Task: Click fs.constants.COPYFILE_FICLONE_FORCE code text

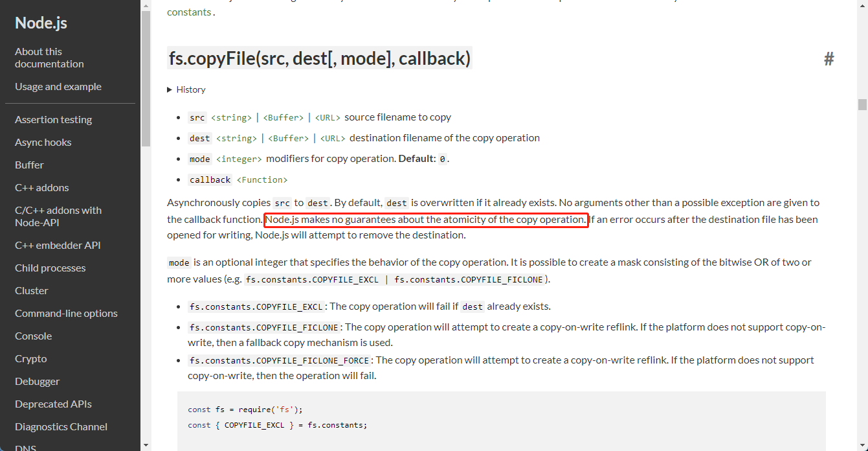Action: 280,361
